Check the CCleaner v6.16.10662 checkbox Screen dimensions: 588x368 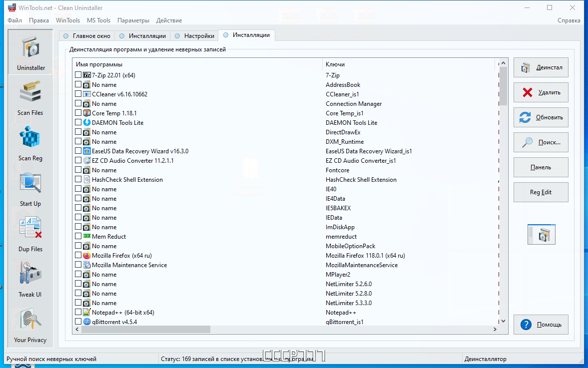coord(78,94)
